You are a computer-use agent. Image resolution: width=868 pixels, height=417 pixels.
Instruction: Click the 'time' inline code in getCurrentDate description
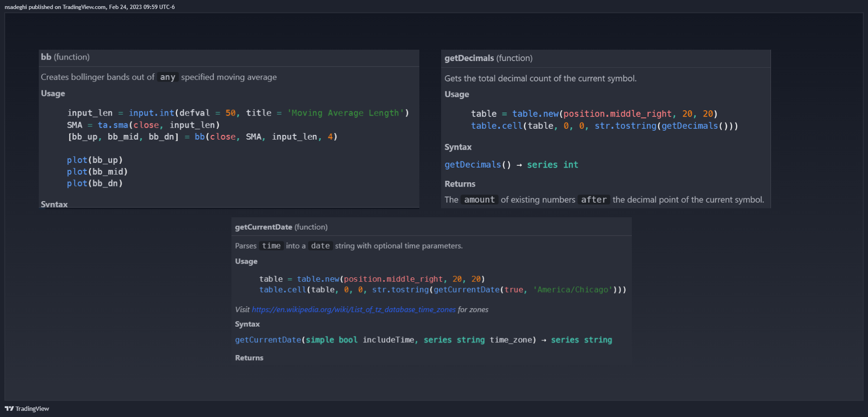pyautogui.click(x=271, y=246)
